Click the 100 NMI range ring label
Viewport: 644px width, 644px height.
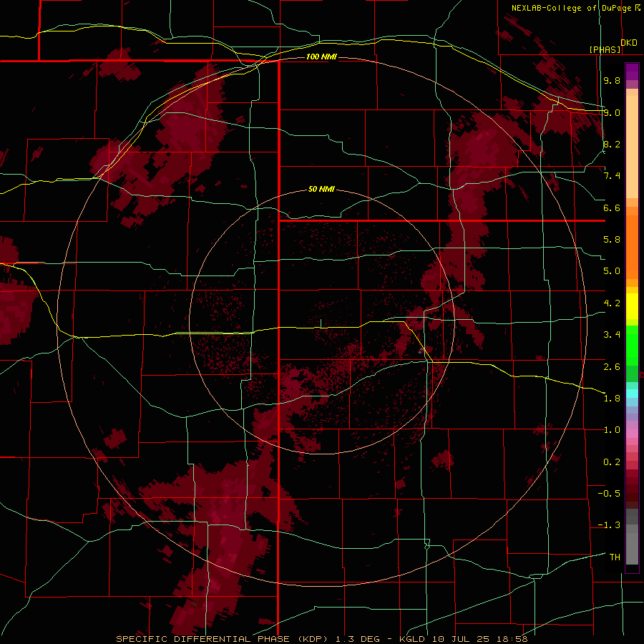tap(321, 57)
